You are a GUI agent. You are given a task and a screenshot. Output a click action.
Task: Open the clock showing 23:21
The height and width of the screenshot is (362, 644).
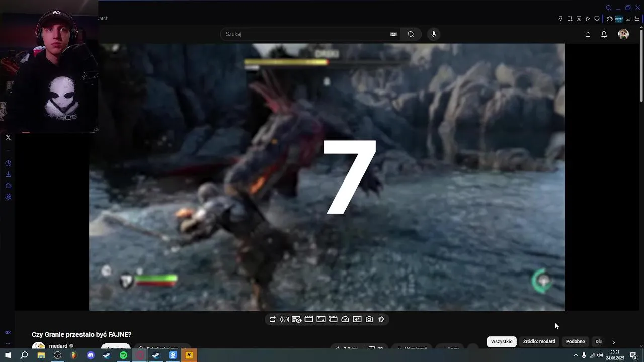(615, 355)
